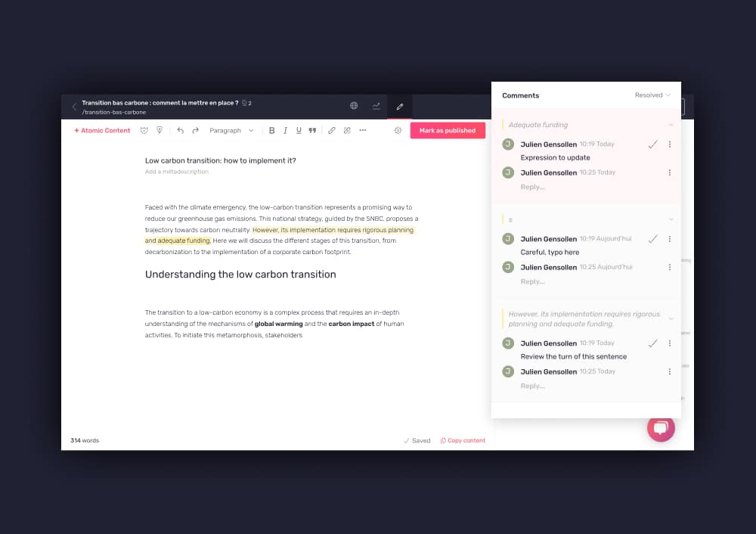Resolve the Careful, typo here comment

tap(653, 239)
